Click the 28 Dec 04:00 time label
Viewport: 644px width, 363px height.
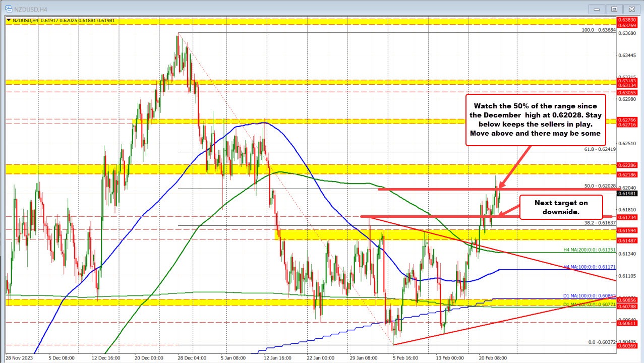click(192, 357)
